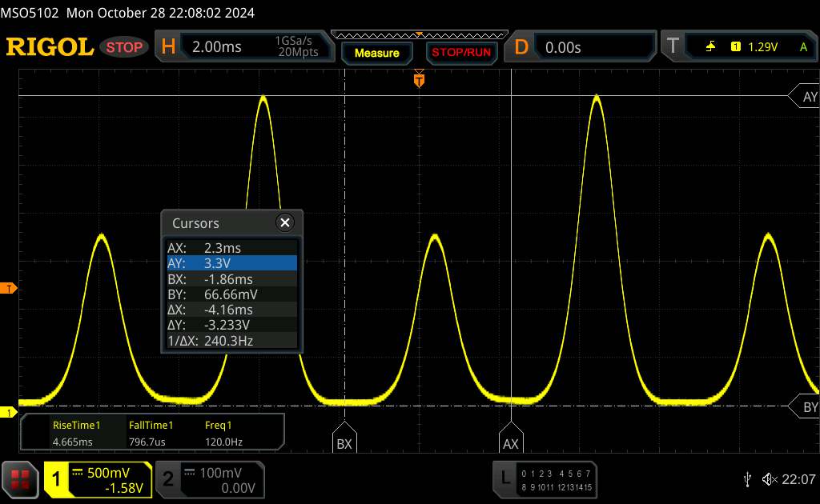Toggle acquisition with STOP/RUN button

460,53
